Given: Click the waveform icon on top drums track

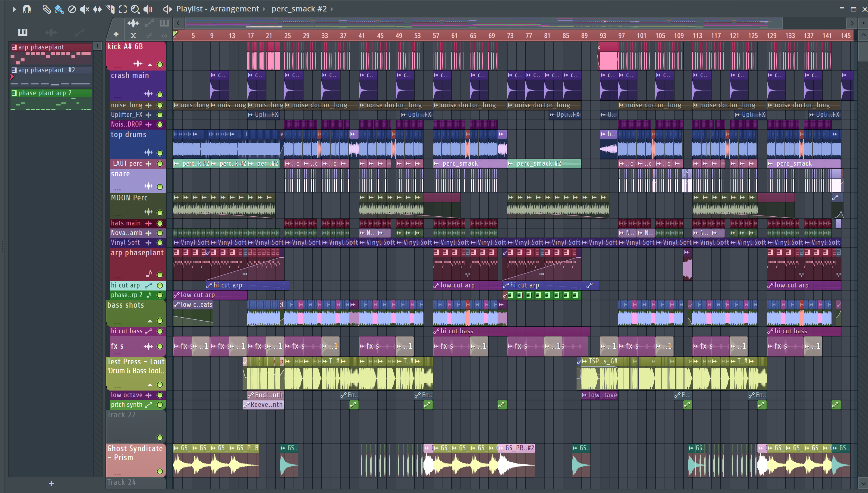Looking at the screenshot, I should tap(148, 152).
